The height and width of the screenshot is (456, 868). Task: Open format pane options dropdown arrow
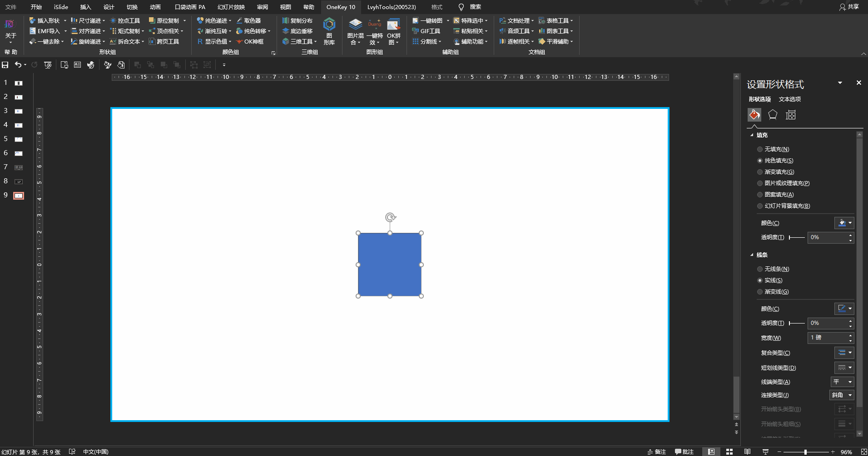840,83
